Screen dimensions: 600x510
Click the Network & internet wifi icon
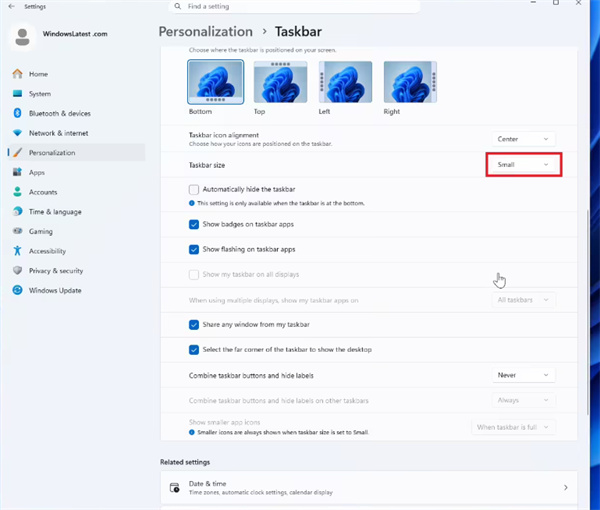[x=17, y=133]
